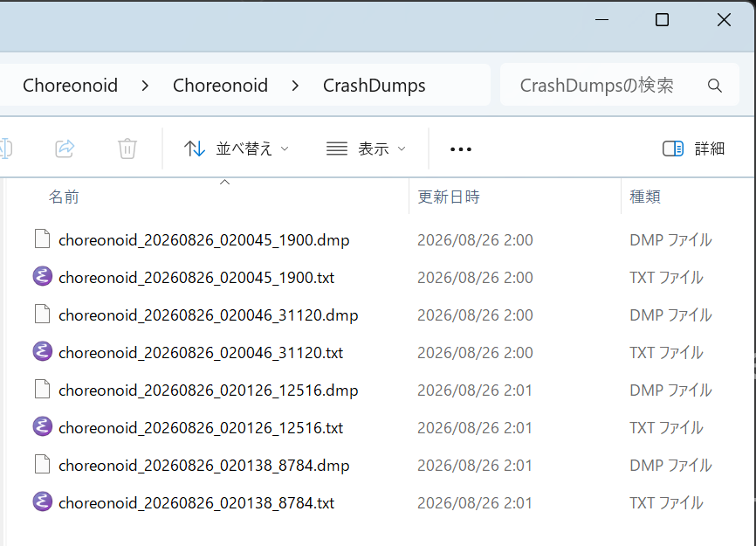
Task: Maximize the Explorer window
Action: tap(662, 20)
